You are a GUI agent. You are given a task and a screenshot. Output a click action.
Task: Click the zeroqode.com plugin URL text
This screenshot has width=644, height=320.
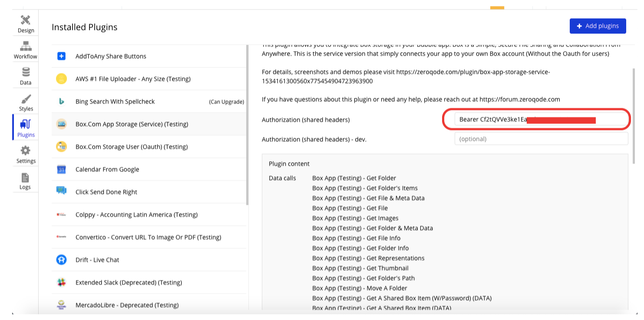pos(406,76)
